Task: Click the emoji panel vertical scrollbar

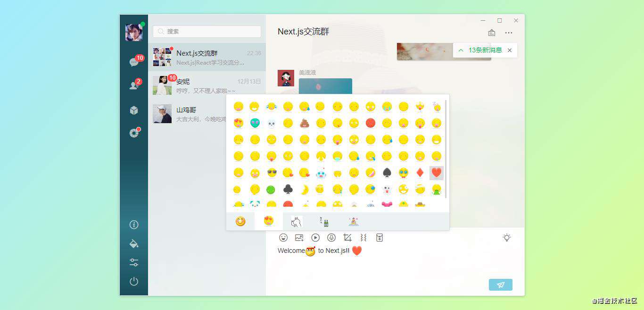Action: [x=446, y=149]
